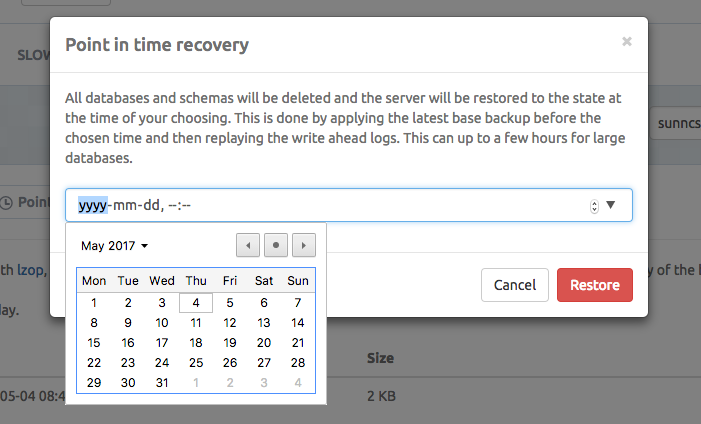Viewport: 701px width, 424px height.
Task: Pick May 17 in the calendar
Action: (x=162, y=343)
